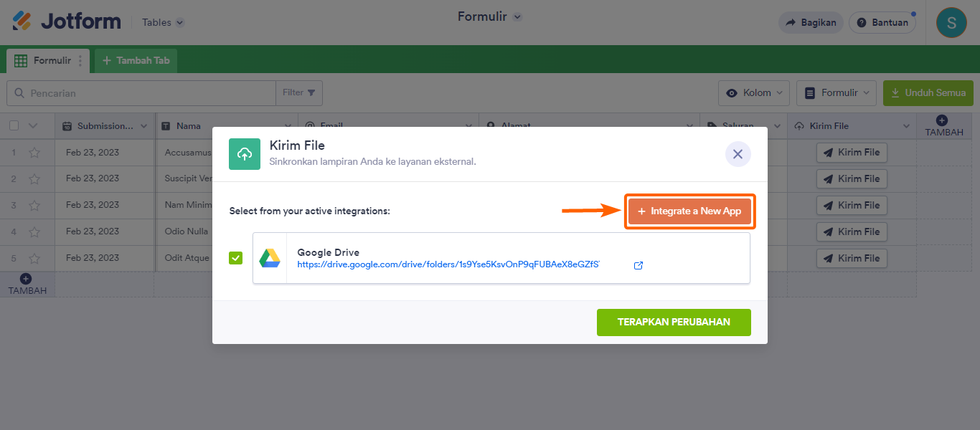Click the Jotform logo
The height and width of the screenshot is (430, 980).
tap(67, 21)
